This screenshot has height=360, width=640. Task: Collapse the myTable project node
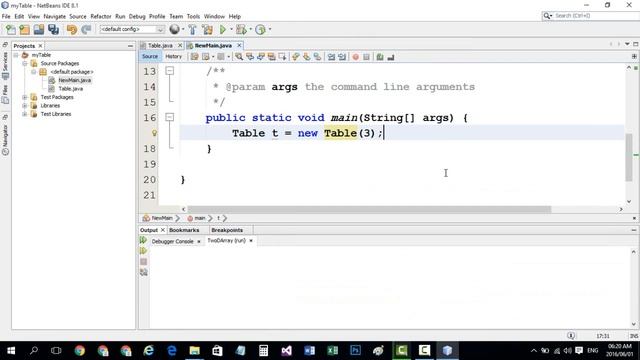tap(16, 55)
